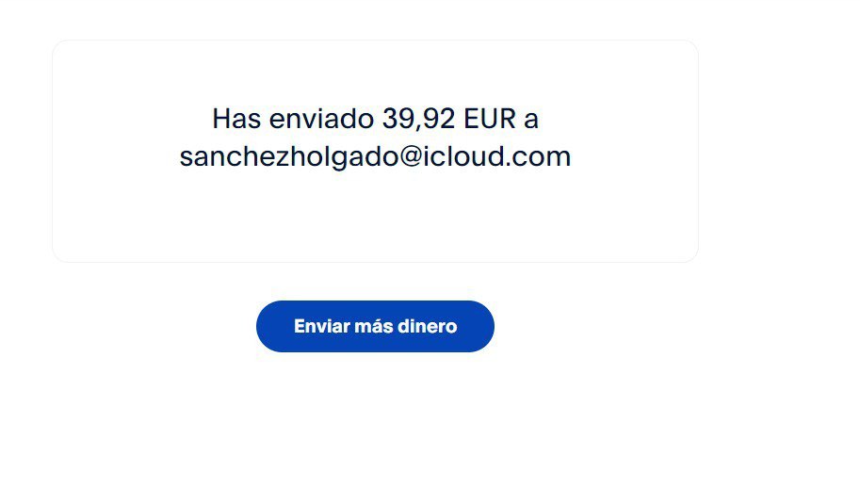
Task: Click 'sanchezholgado' username portion of recipient
Action: pos(289,157)
